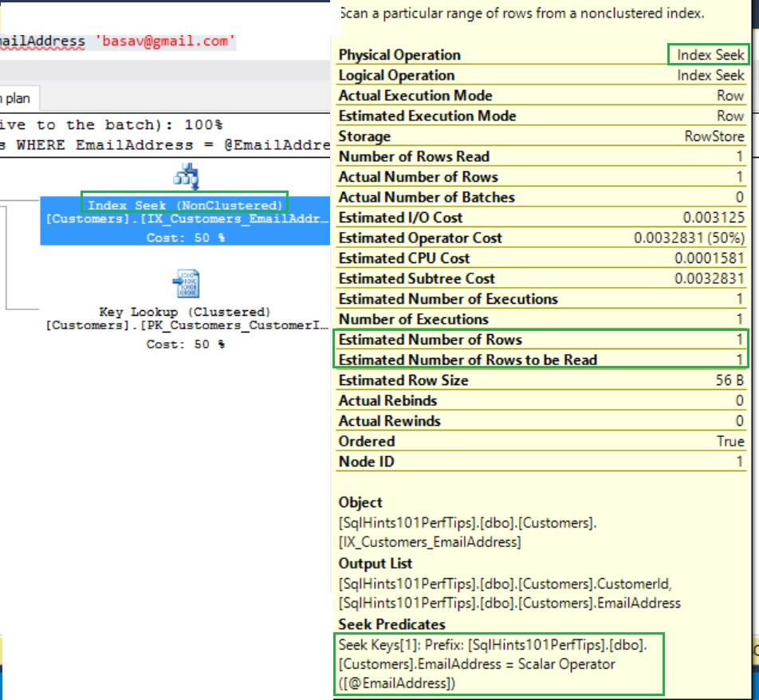The width and height of the screenshot is (759, 700).
Task: Click the Estimated Number of Executions row
Action: 541,299
